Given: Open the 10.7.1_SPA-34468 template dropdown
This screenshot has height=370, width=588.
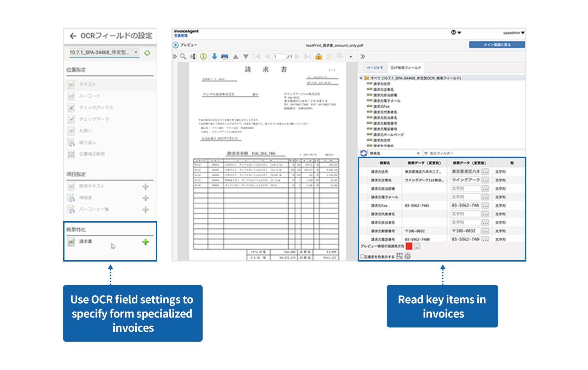Looking at the screenshot, I should [x=103, y=52].
